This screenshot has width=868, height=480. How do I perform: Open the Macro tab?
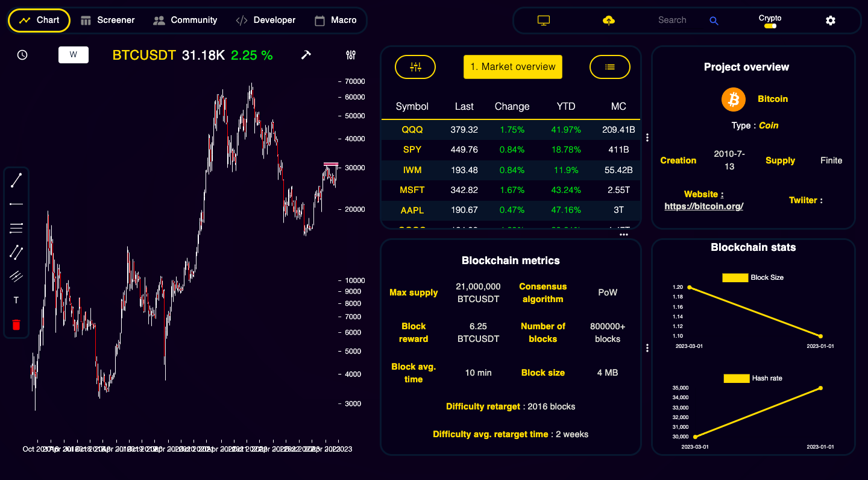336,20
